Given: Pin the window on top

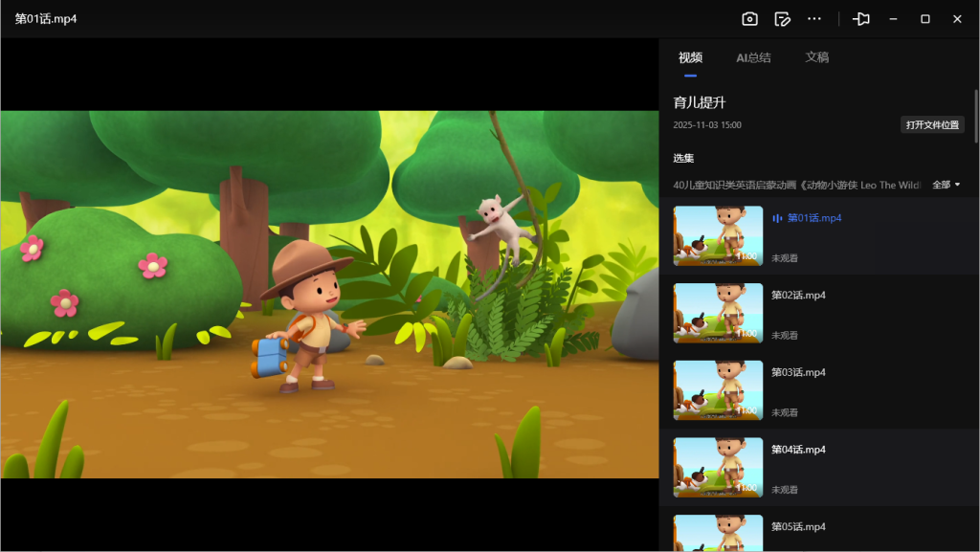Looking at the screenshot, I should (861, 19).
